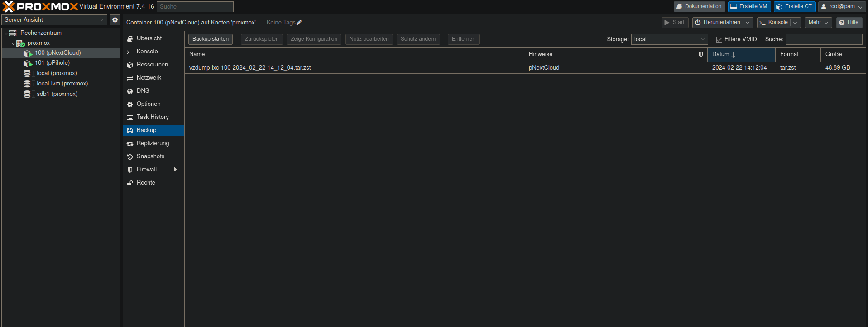This screenshot has height=327, width=868.
Task: Open the Mehr dropdown menu
Action: pyautogui.click(x=818, y=23)
